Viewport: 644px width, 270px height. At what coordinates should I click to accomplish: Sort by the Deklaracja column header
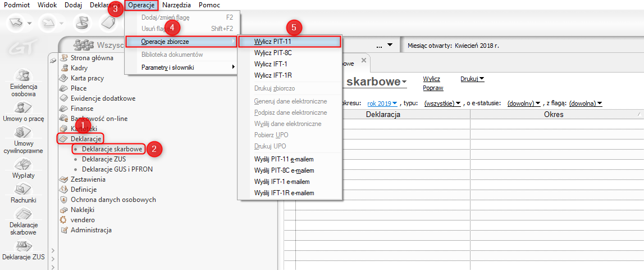383,114
